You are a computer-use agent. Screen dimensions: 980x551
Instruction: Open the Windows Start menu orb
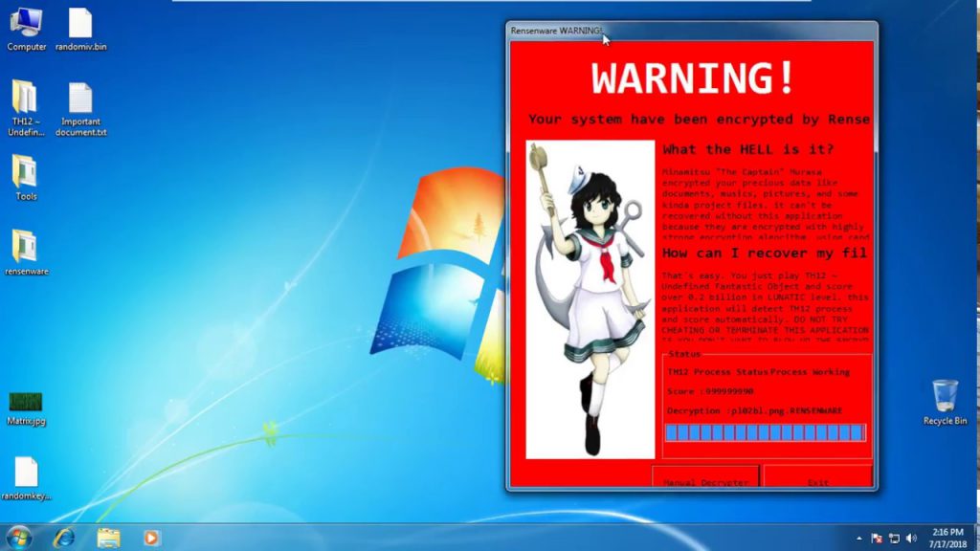18,537
